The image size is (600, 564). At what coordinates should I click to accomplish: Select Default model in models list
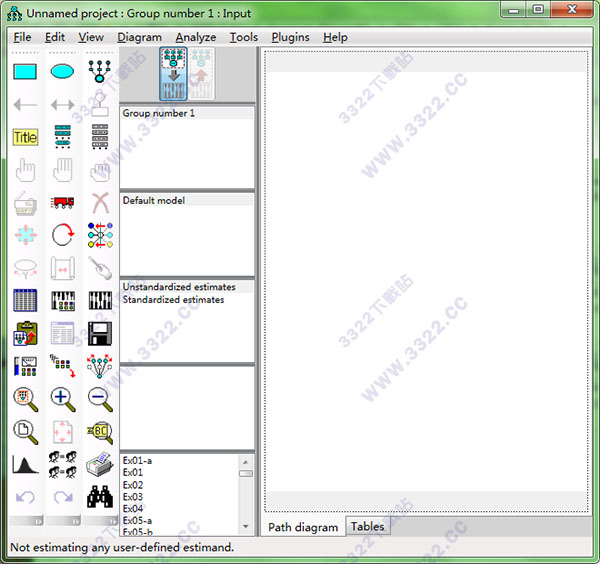pos(187,200)
